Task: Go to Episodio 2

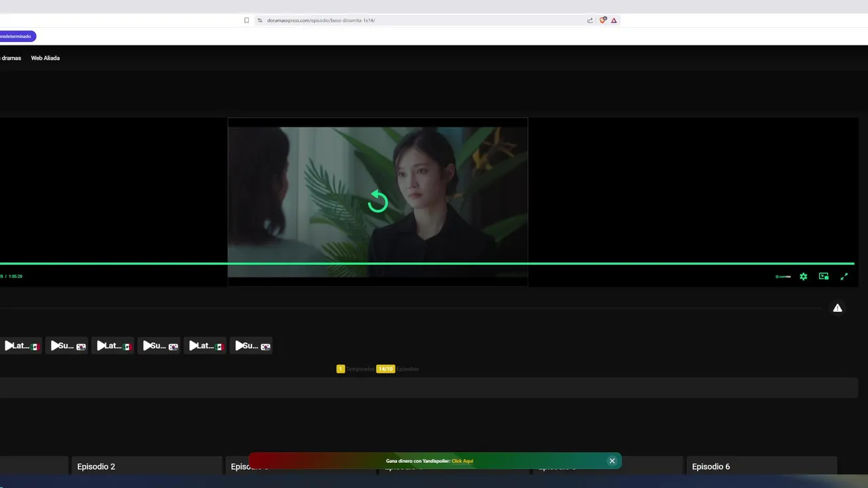Action: (96, 466)
